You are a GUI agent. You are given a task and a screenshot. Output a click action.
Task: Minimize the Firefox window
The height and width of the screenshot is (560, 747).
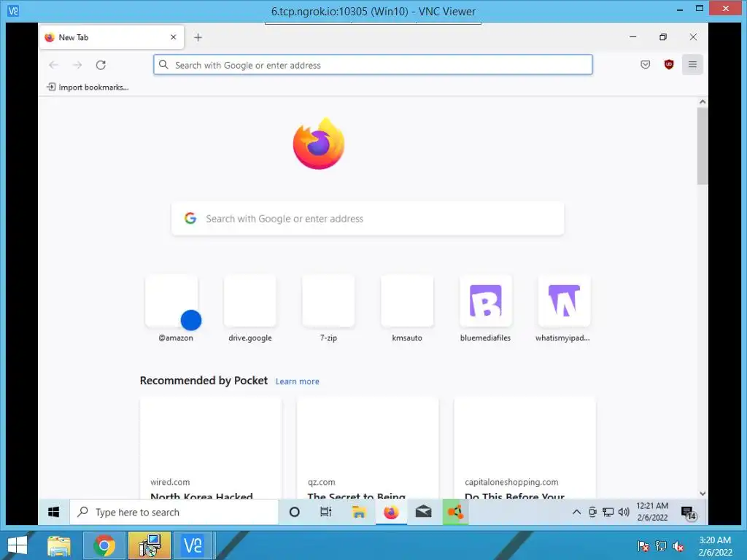[x=632, y=37]
